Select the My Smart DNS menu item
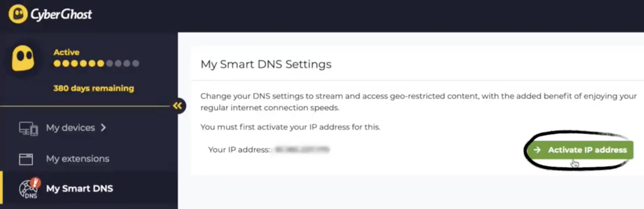Viewport: 644px width, 209px height. coord(79,188)
